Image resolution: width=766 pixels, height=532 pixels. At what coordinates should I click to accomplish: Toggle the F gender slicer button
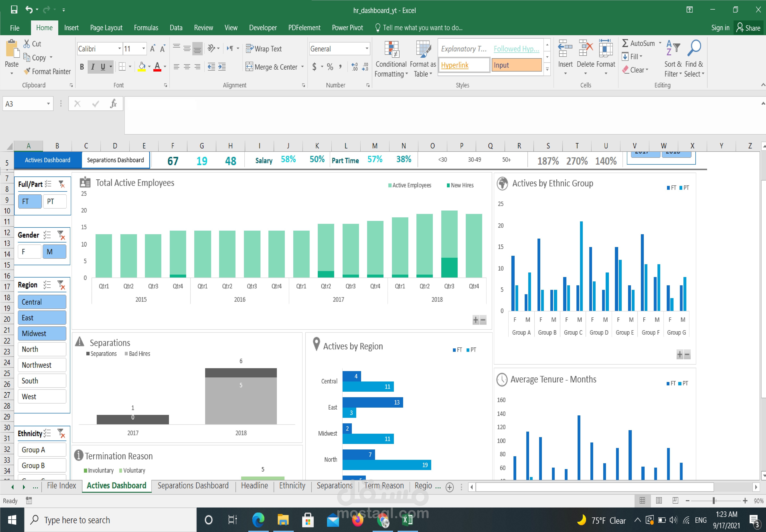[x=29, y=252]
